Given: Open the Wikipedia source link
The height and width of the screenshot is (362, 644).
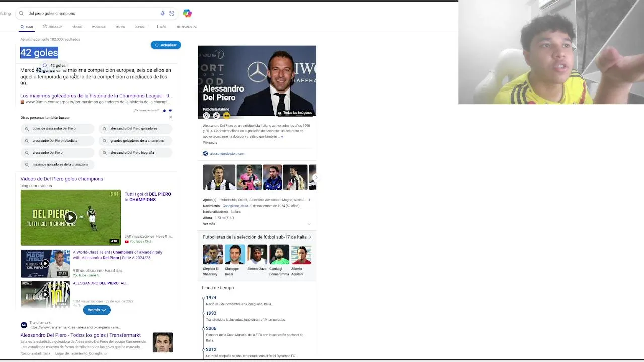Looking at the screenshot, I should click(x=210, y=143).
